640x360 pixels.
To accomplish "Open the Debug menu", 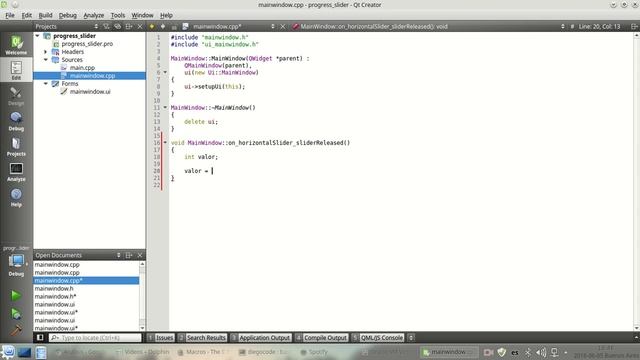I will tap(67, 15).
